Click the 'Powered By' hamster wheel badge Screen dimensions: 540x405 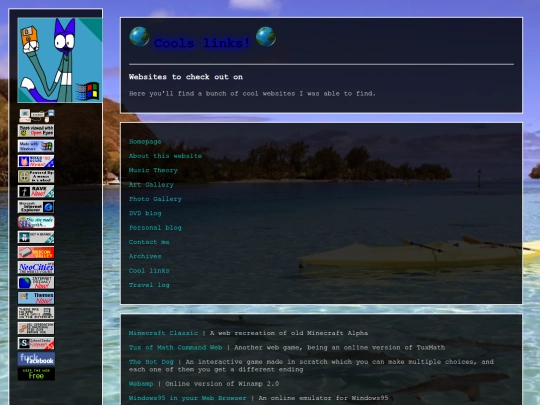pos(36,176)
